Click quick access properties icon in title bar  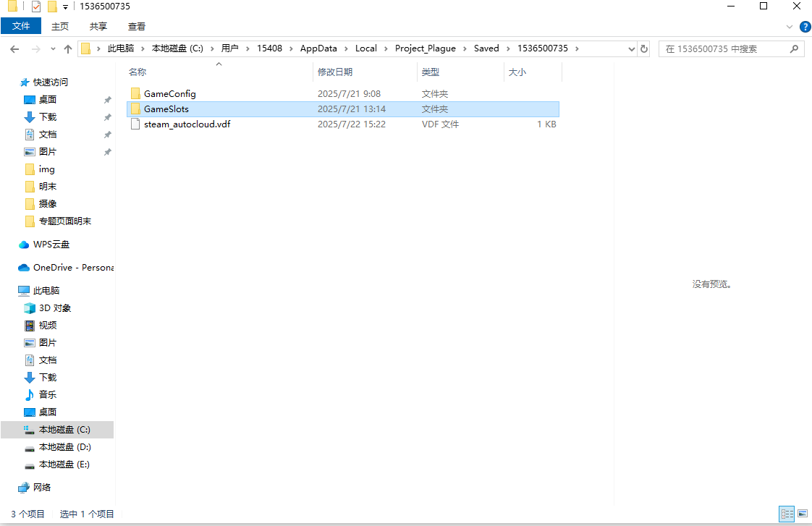(x=36, y=7)
